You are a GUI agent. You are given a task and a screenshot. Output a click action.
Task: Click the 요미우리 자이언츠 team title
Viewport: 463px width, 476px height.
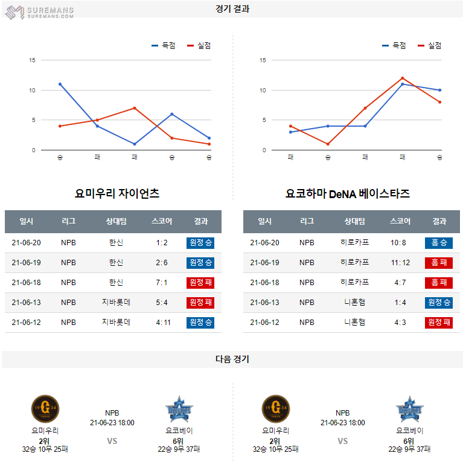[x=117, y=194]
